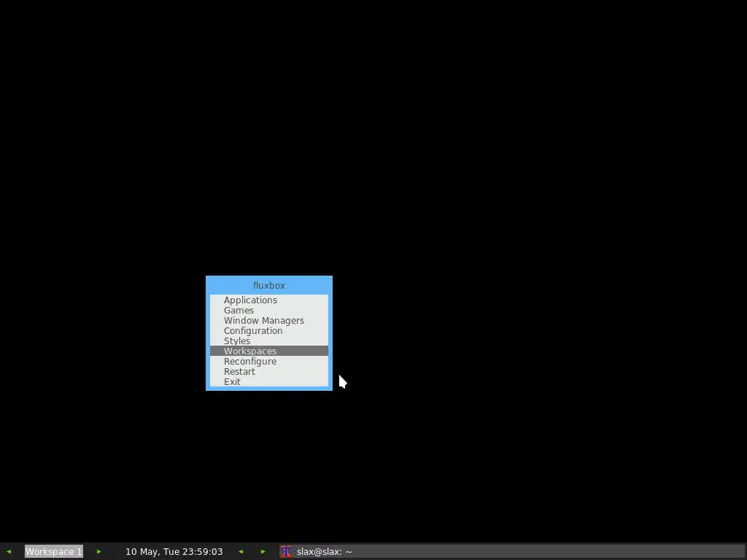
Task: Switch to previous workspace using left arrow
Action: pos(9,551)
